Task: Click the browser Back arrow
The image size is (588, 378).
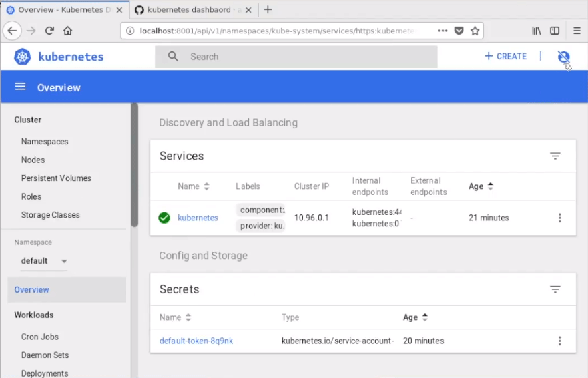Action: (12, 31)
